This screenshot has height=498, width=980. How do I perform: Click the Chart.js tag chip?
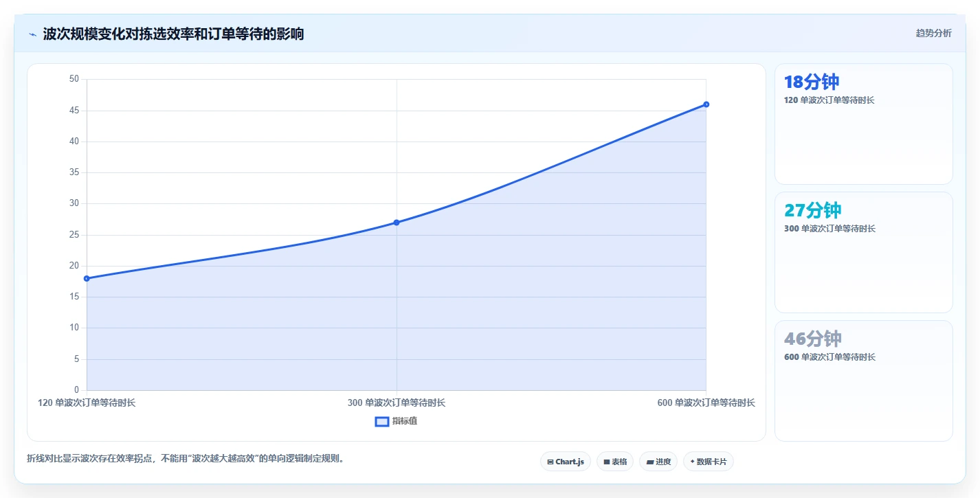click(x=565, y=462)
